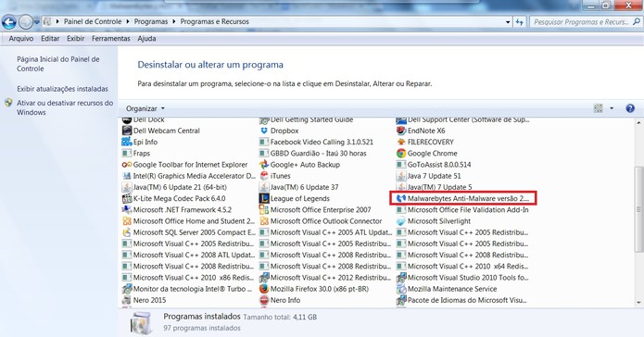Click the Dropbox program icon
Image resolution: width=644 pixels, height=337 pixels.
click(264, 131)
